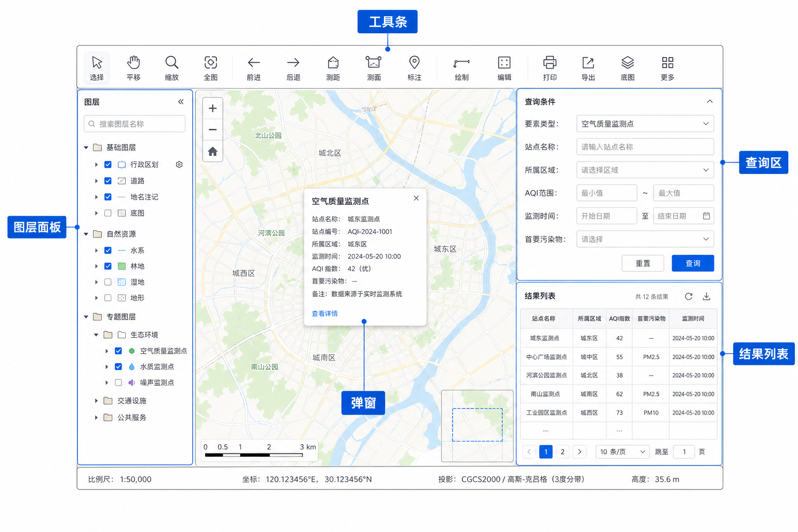Screen dimensions: 798x532
Task: Open the 更多 more tools grid
Action: (668, 68)
